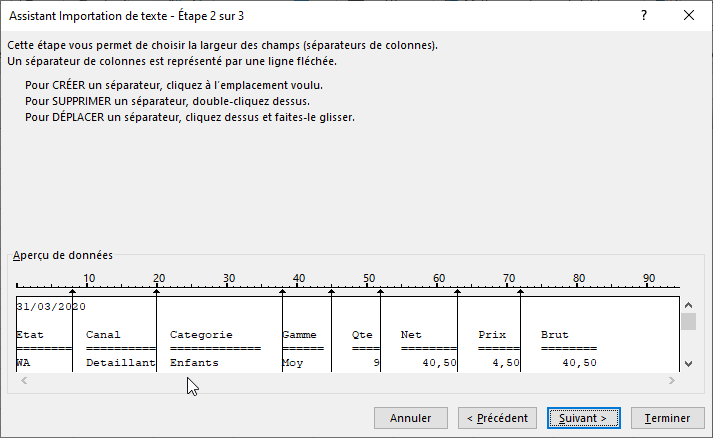Click the 31/03/2020 date line in the preview
The width and height of the screenshot is (713, 438).
pos(52,307)
